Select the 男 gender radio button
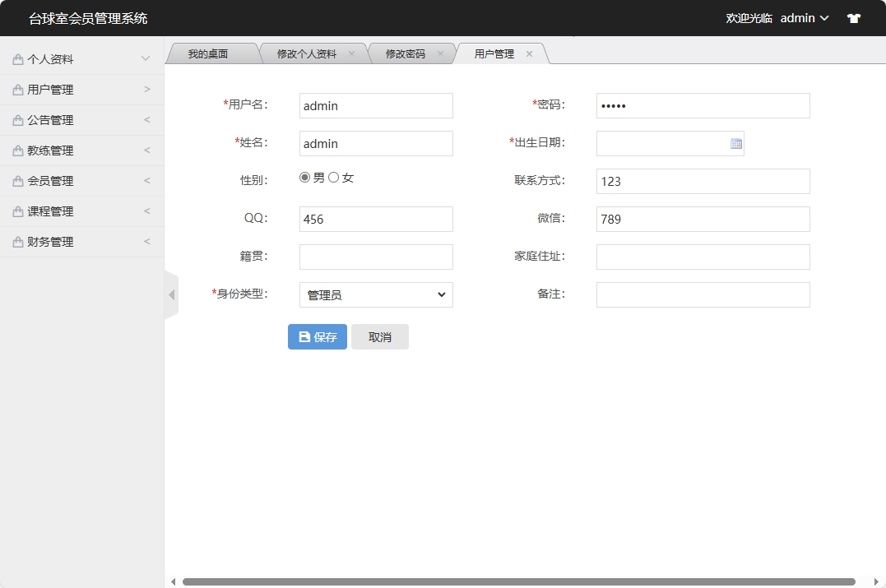This screenshot has width=886, height=588. [304, 176]
